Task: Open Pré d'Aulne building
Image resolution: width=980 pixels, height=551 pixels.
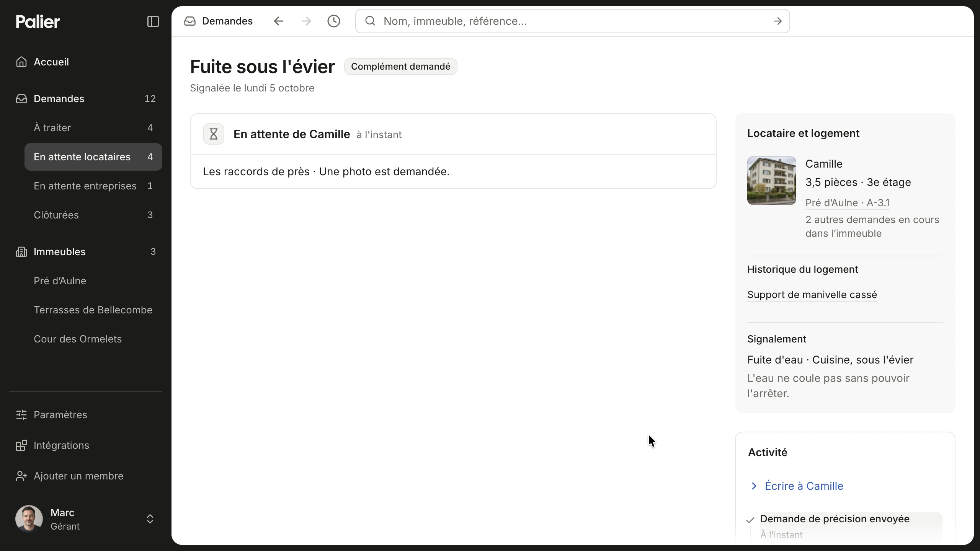Action: pos(93,281)
